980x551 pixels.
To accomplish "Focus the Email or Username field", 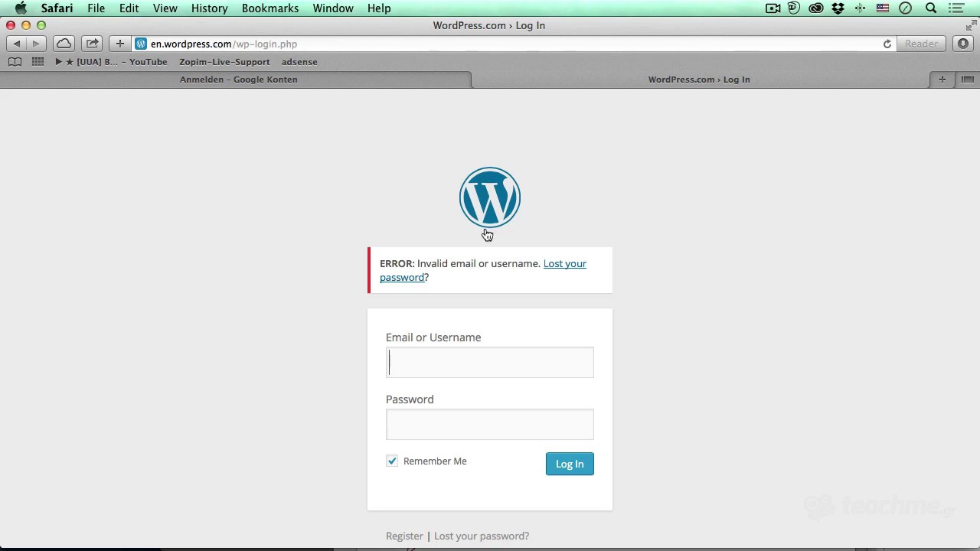I will click(490, 362).
